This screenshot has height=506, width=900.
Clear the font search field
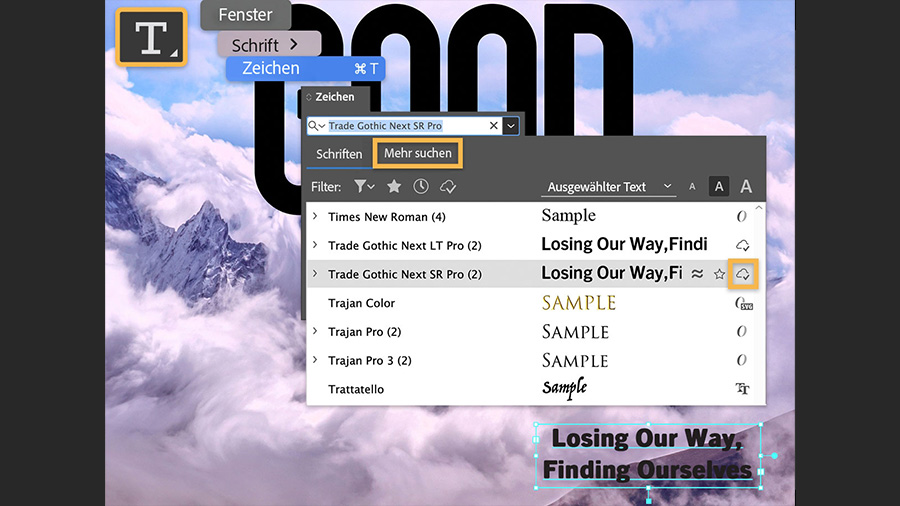(494, 126)
